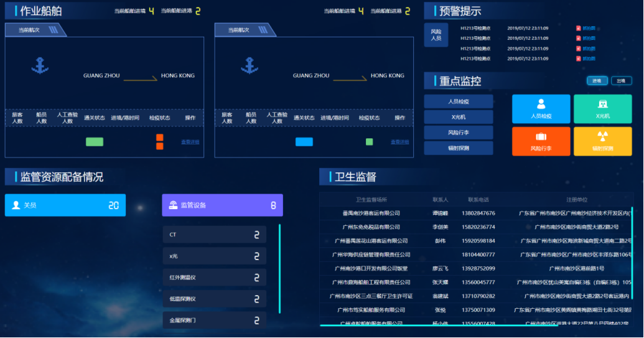Click the device icon beside 监管设备
644x338 pixels.
173,205
